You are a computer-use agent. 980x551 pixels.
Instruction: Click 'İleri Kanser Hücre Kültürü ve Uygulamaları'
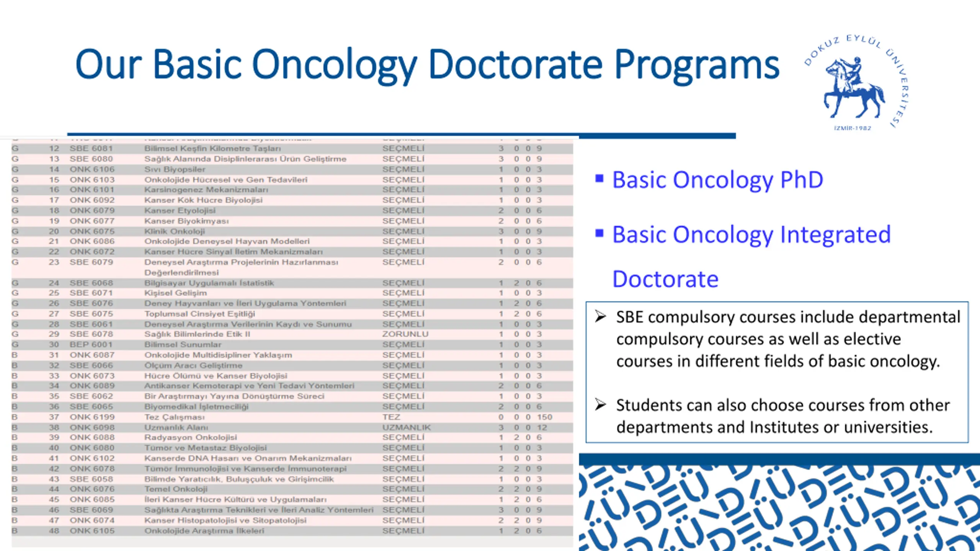235,499
